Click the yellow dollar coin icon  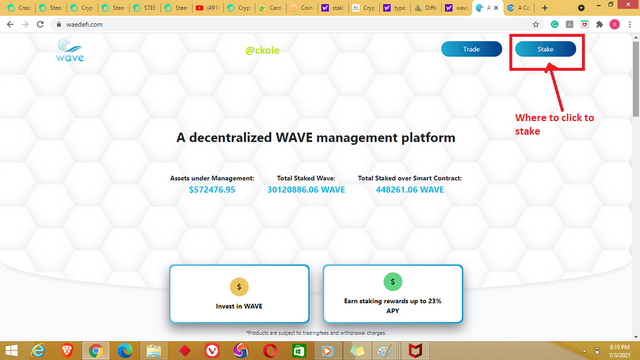pos(239,287)
